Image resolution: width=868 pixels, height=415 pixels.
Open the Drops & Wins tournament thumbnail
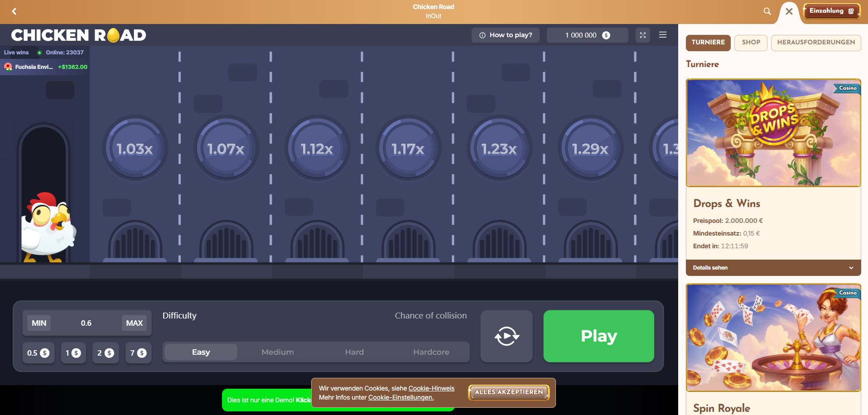tap(773, 133)
